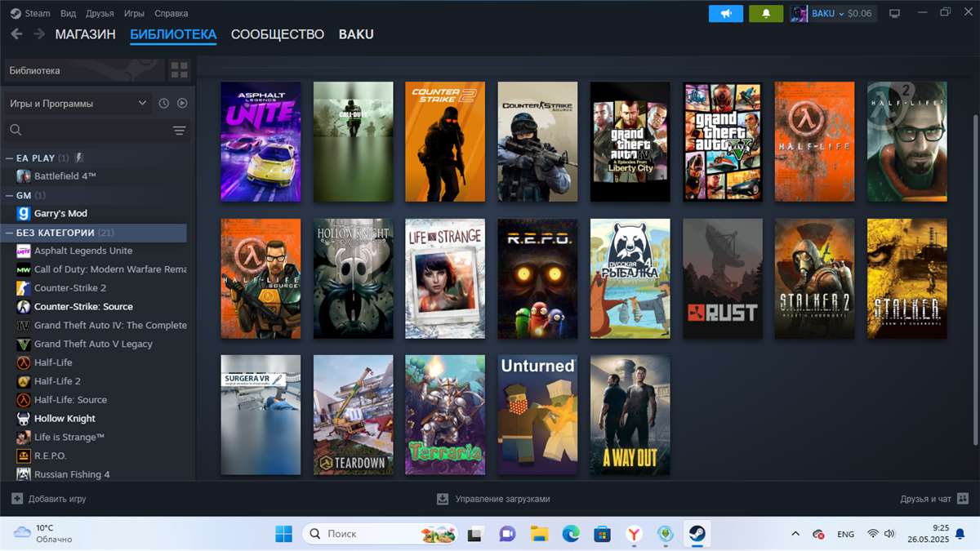This screenshot has height=551, width=980.
Task: Open the search magnifier in the library sidebar
Action: [15, 129]
